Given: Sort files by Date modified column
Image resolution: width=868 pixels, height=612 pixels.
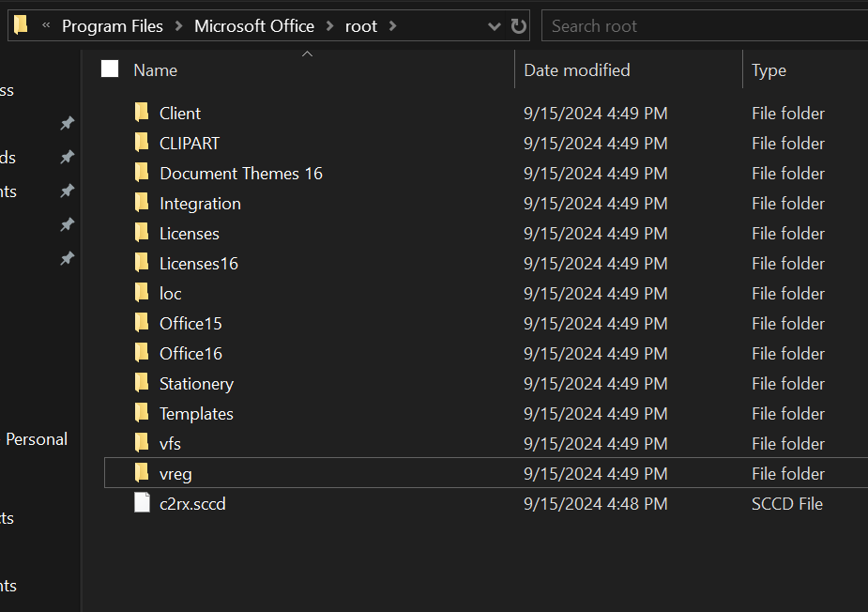Looking at the screenshot, I should click(x=577, y=70).
